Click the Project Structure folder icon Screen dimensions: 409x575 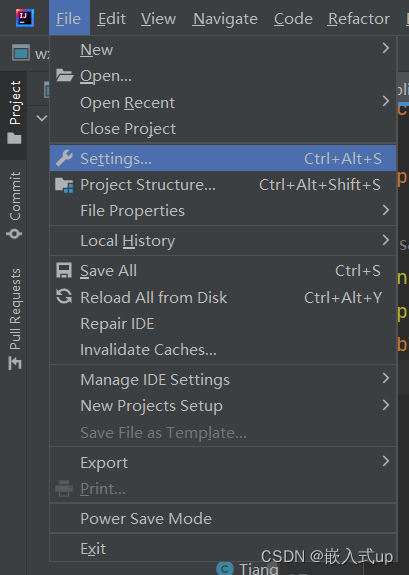pos(64,185)
